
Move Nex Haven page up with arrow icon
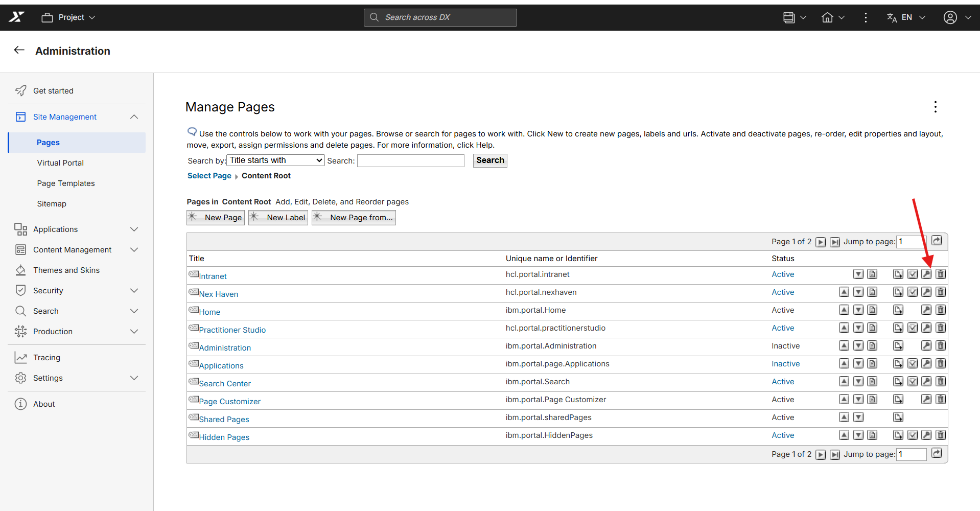pyautogui.click(x=844, y=292)
